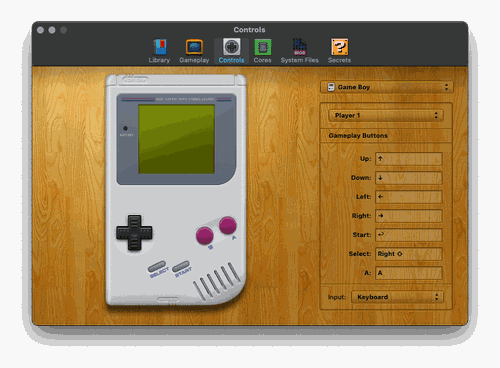Viewport: 500px width, 368px height.
Task: Open the Game Boy system dropdown
Action: (387, 87)
